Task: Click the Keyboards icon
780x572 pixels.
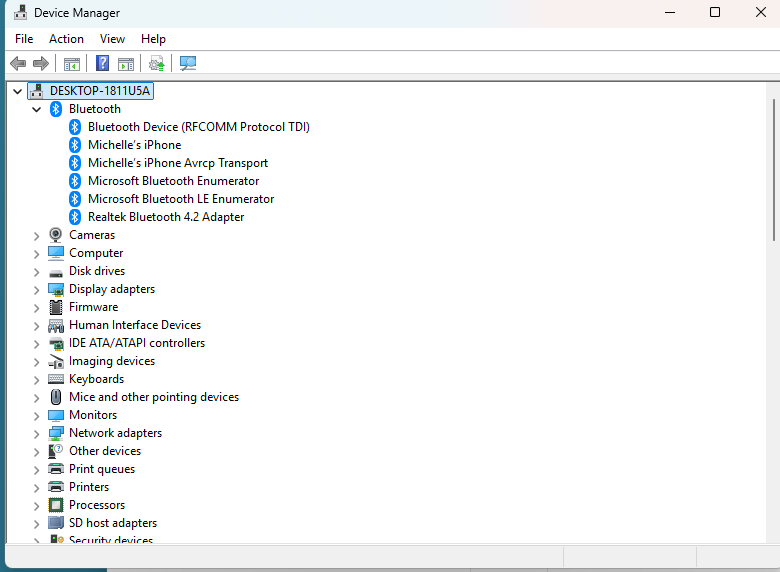Action: [56, 379]
